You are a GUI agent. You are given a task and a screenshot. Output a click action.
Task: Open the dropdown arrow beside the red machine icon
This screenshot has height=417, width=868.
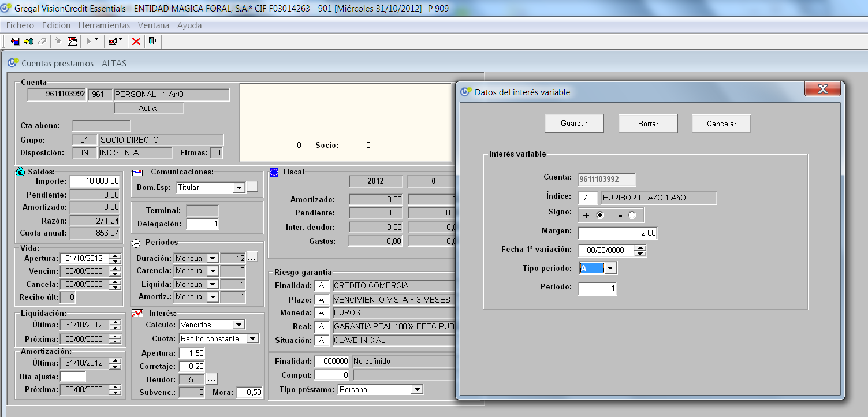pos(120,40)
